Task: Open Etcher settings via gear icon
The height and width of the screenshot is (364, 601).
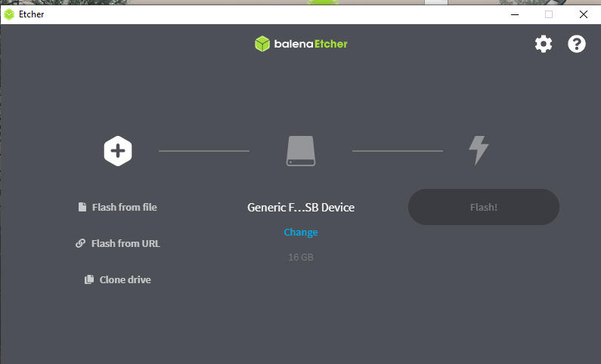Action: tap(544, 44)
